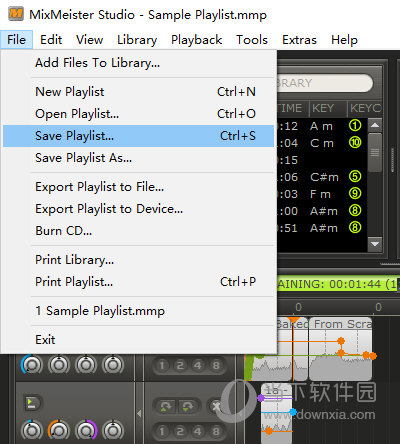The image size is (400, 444).
Task: Adjust the orange-arc knob in lower track
Action: pos(59,430)
